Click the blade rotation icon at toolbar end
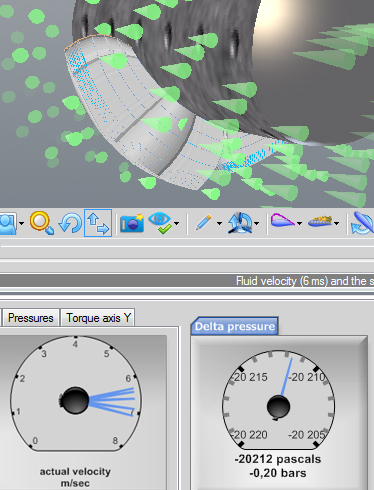 tap(362, 223)
